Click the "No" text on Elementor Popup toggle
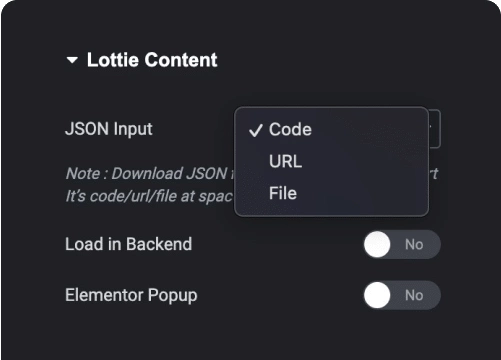Screen dimensions: 501x360 coord(414,295)
